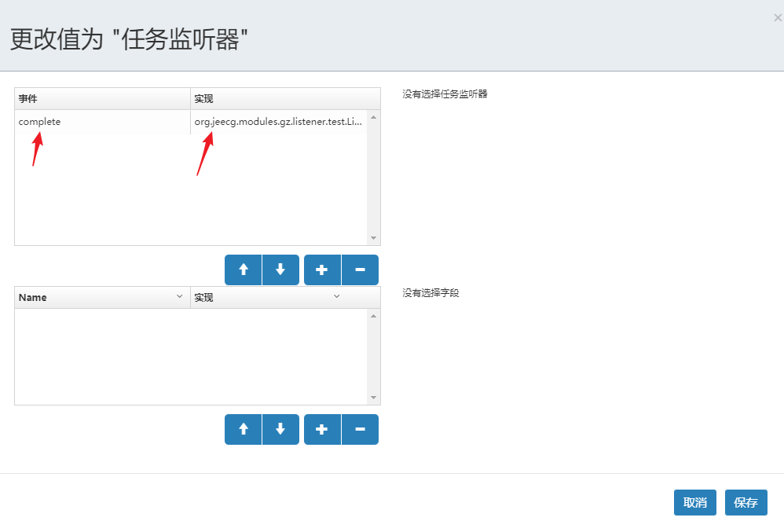Delete a field using the lower minus icon
Screen dimensions: 784x532
point(360,429)
